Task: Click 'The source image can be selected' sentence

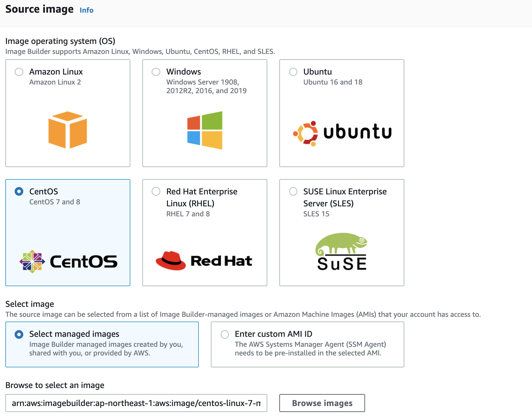Action: click(243, 314)
